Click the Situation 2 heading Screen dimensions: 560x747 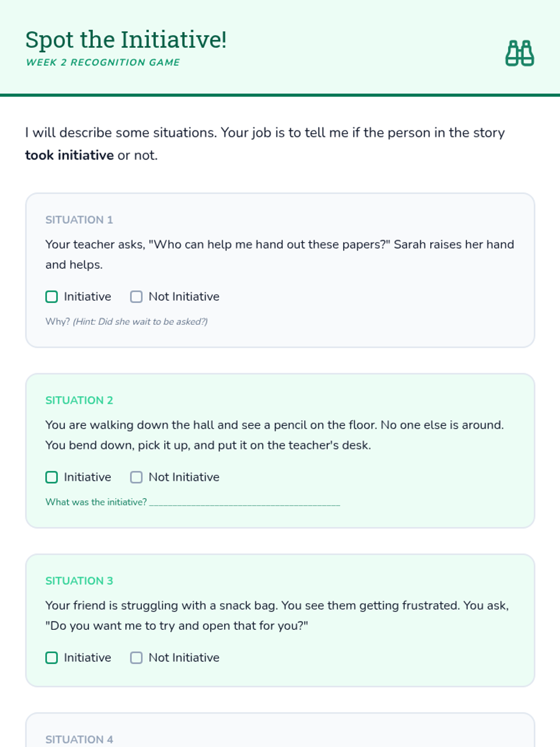pyautogui.click(x=79, y=401)
